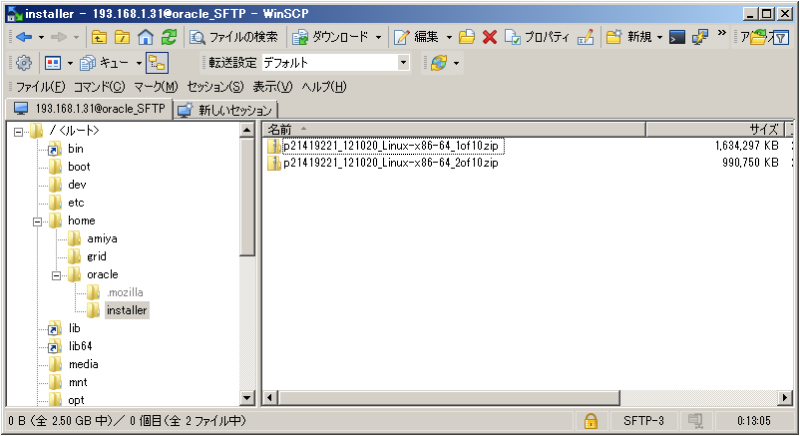
Task: Delete selected file with red X
Action: coord(489,37)
